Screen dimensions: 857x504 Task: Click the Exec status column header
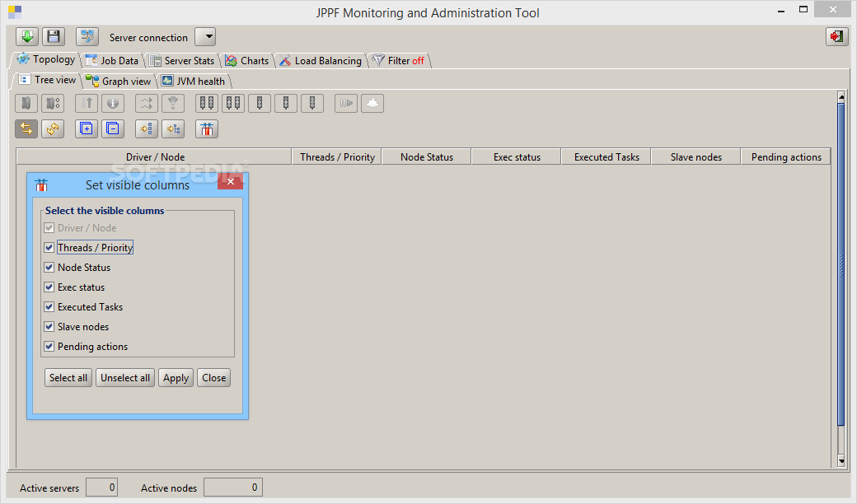click(517, 156)
